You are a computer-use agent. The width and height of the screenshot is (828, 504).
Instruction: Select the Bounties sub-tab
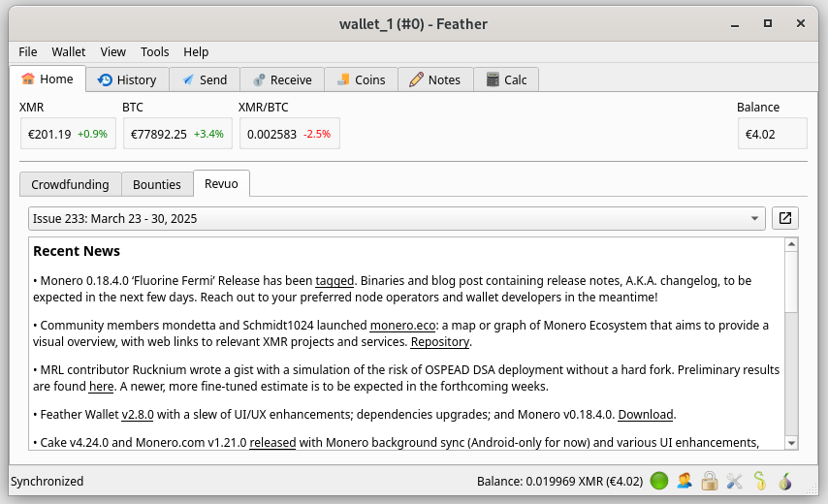point(157,184)
